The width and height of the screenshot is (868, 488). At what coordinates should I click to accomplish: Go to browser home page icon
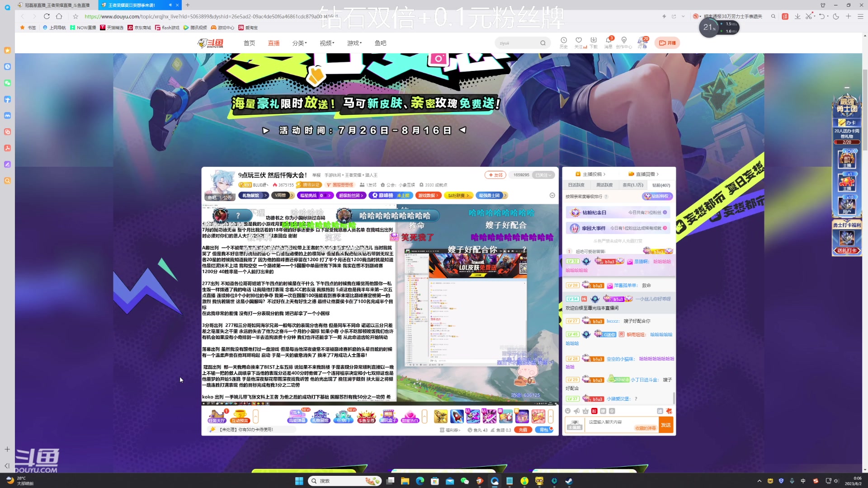pos(59,16)
